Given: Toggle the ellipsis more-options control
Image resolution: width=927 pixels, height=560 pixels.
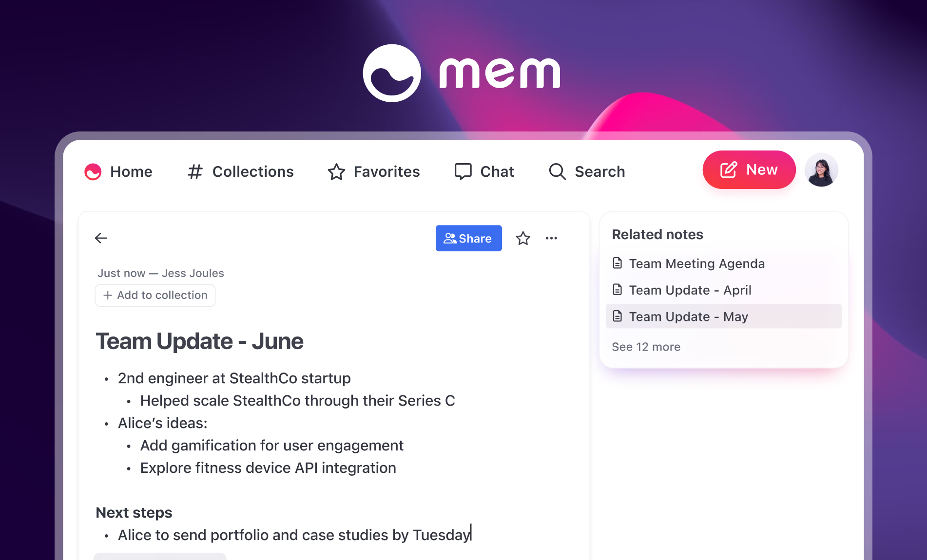Looking at the screenshot, I should coord(551,238).
